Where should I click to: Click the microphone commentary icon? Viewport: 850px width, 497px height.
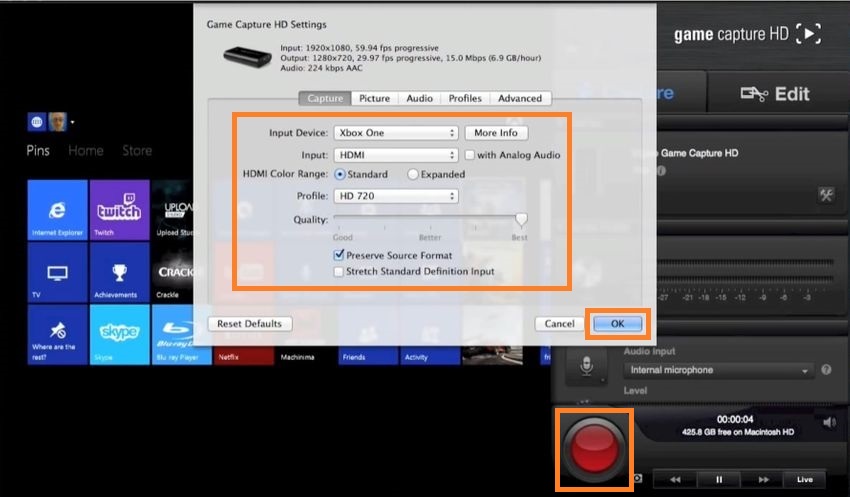[586, 366]
